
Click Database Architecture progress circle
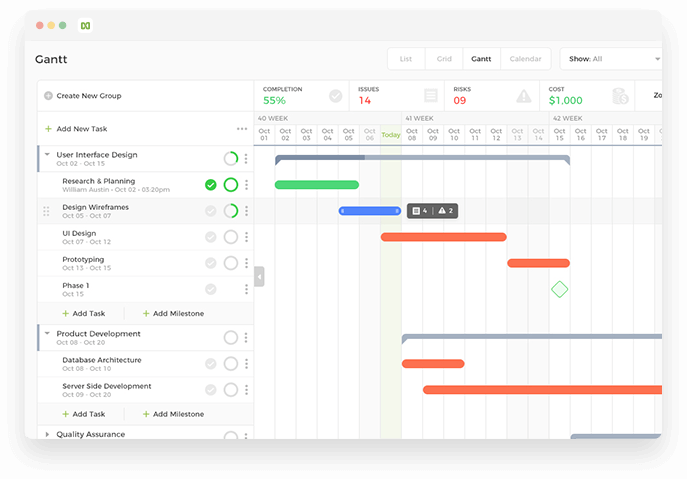coord(231,364)
